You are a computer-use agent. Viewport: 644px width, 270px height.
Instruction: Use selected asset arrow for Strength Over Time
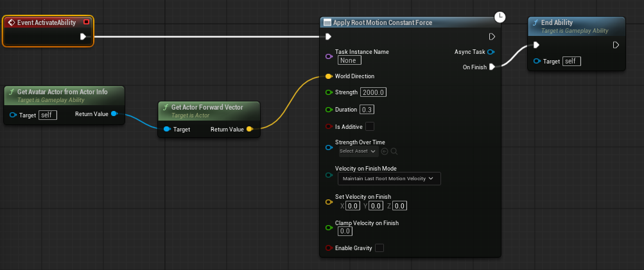coord(385,151)
